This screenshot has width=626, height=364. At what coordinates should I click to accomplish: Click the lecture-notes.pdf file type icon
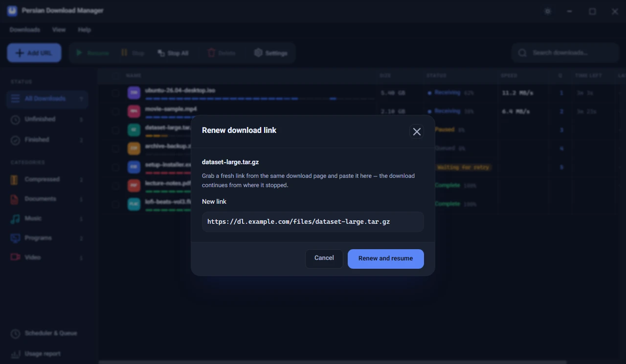click(134, 186)
